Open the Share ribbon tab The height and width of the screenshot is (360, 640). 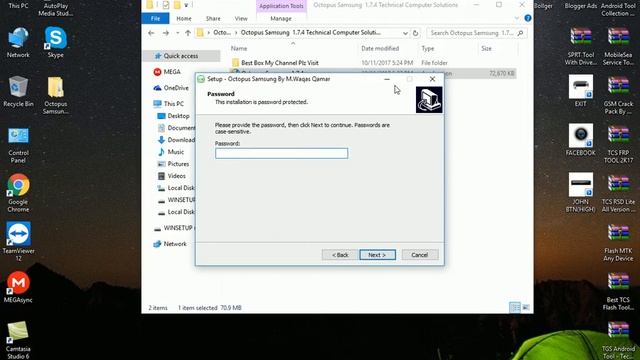click(x=213, y=18)
